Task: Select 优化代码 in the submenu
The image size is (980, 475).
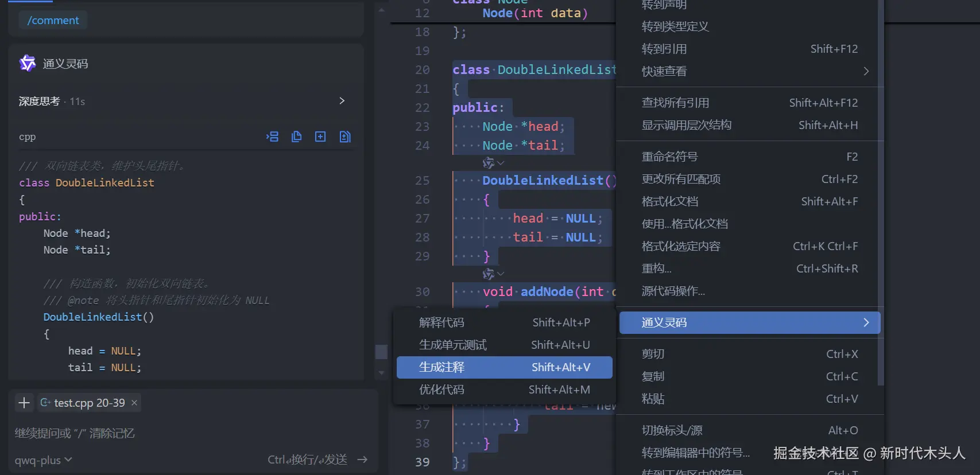Action: pyautogui.click(x=505, y=390)
